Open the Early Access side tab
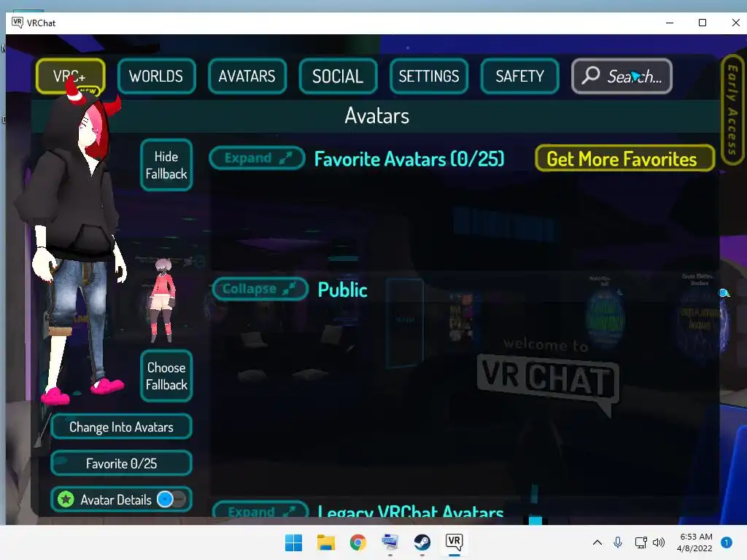The image size is (747, 560). [x=732, y=110]
